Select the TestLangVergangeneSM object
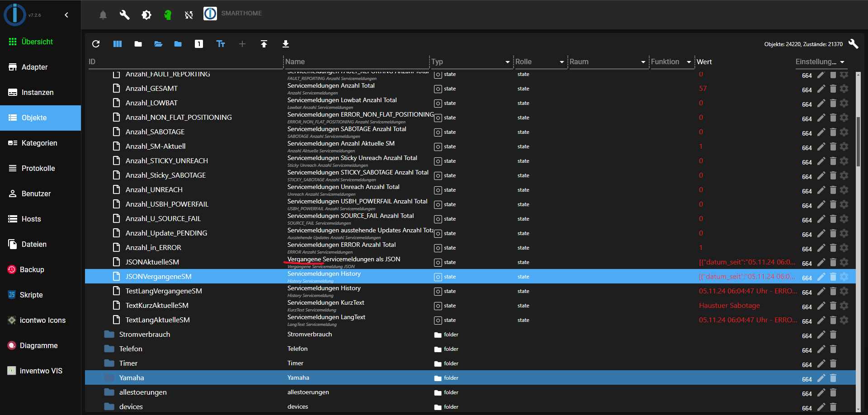 click(470, 291)
